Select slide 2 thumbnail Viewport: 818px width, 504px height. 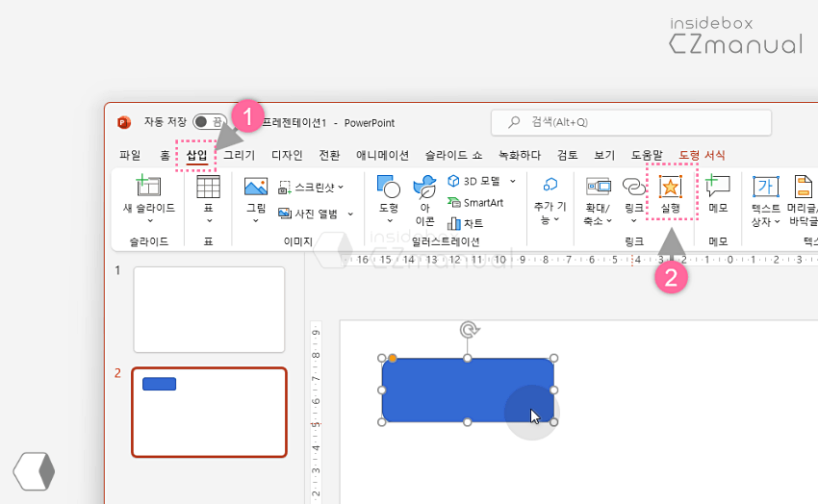tap(209, 413)
